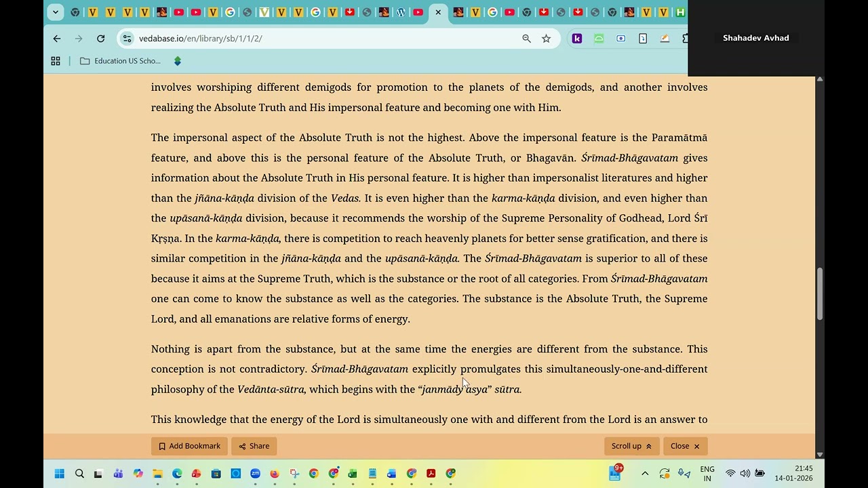
Task: Open the tab search dropdown arrow
Action: tap(56, 12)
